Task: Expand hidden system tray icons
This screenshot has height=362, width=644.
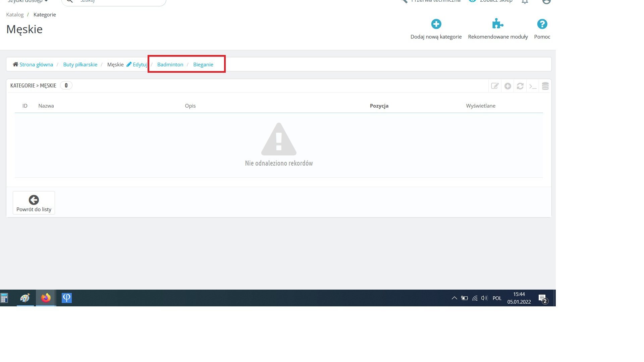Action: pyautogui.click(x=454, y=298)
